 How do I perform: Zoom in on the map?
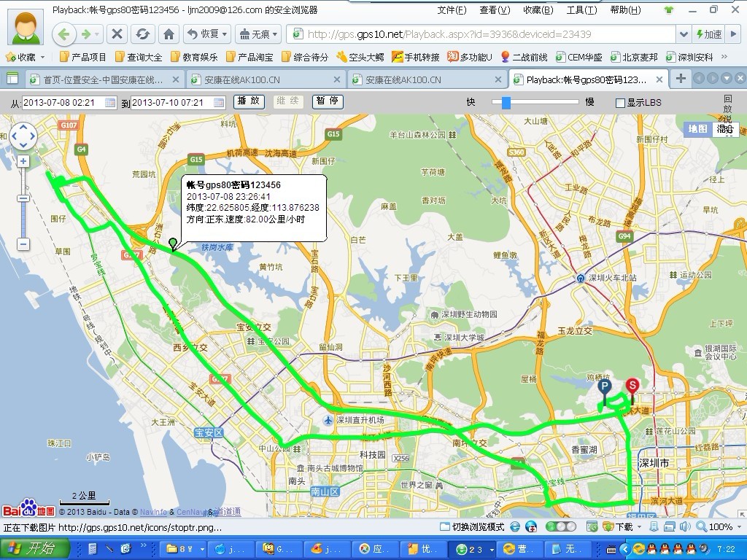(23, 161)
